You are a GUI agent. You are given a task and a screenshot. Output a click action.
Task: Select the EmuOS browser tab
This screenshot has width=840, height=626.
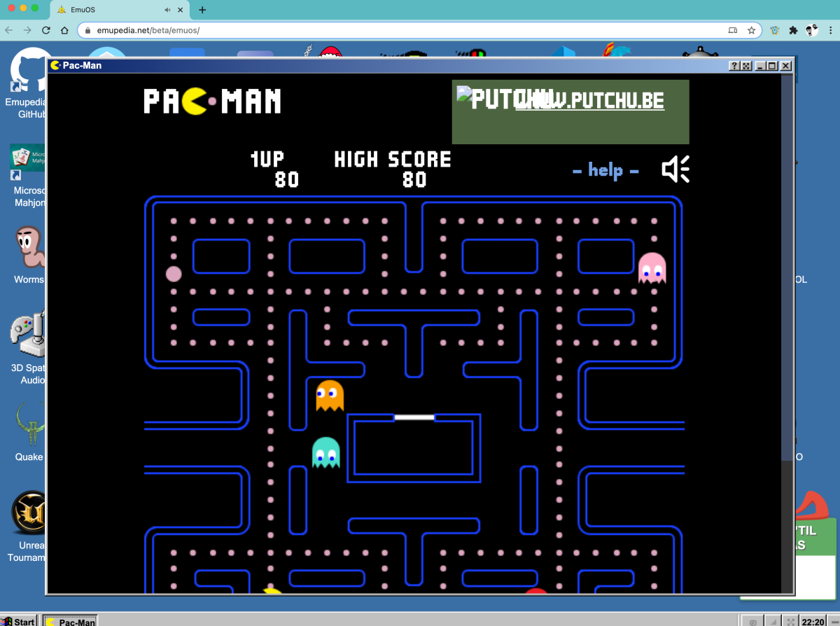120,10
